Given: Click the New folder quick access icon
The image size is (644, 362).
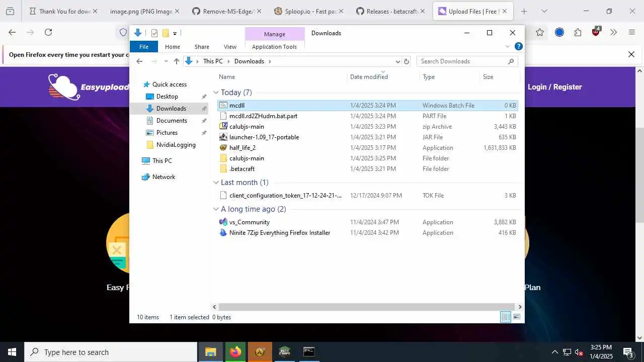Looking at the screenshot, I should [165, 33].
